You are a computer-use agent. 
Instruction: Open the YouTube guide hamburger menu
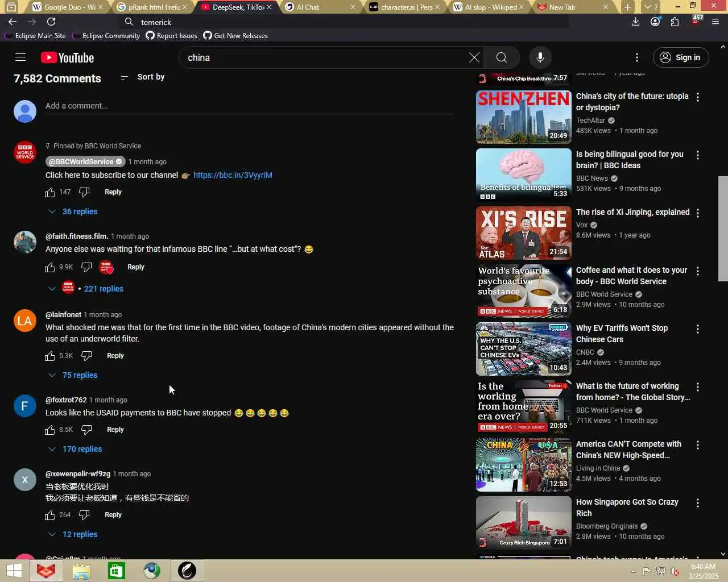coord(20,57)
